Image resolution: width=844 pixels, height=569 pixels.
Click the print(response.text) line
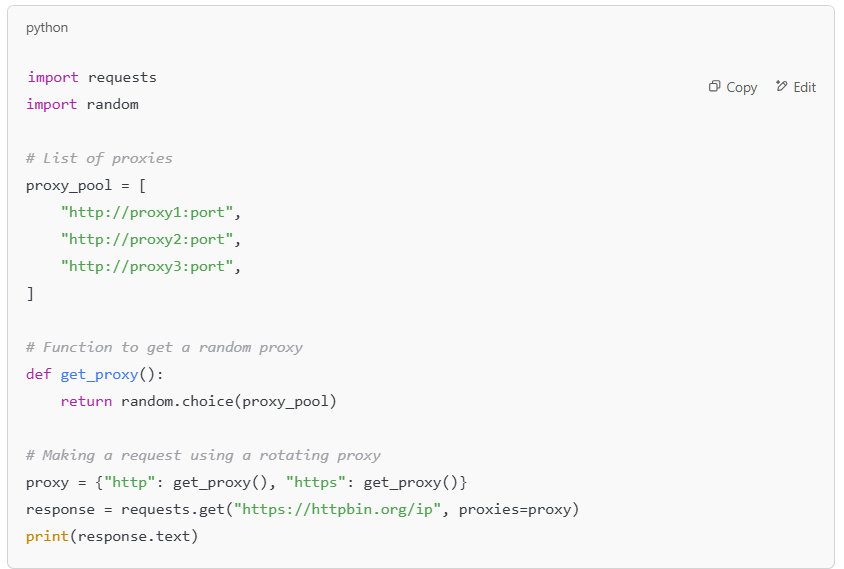(x=112, y=537)
